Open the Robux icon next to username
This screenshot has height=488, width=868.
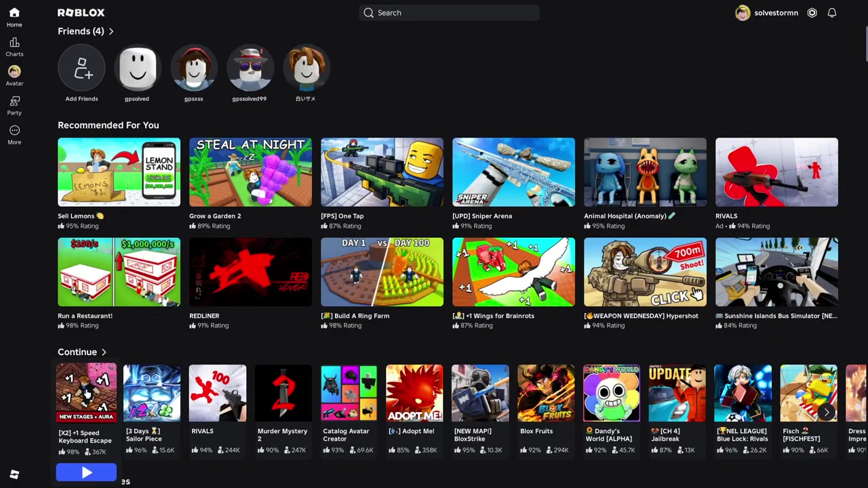coord(812,13)
